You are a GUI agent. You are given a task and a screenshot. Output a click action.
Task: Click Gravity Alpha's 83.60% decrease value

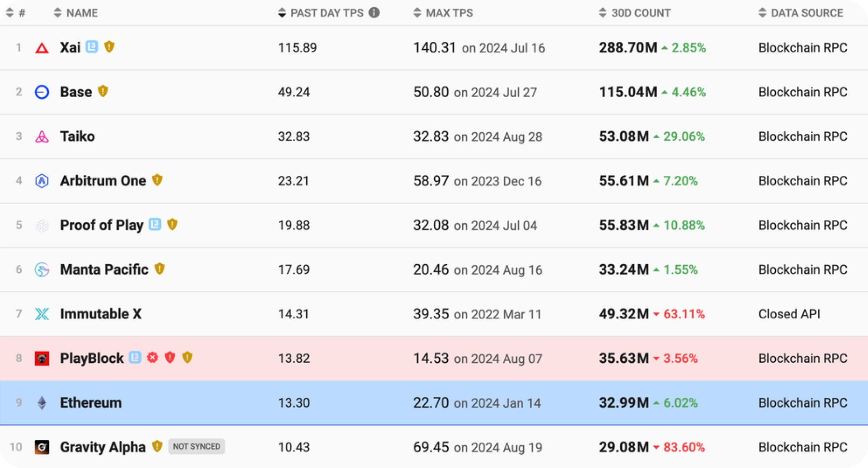point(684,447)
